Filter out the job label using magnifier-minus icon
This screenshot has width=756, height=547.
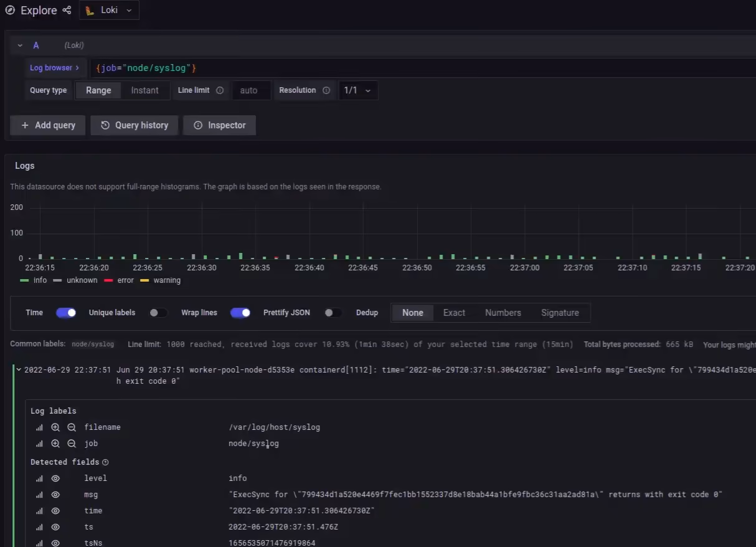(72, 444)
